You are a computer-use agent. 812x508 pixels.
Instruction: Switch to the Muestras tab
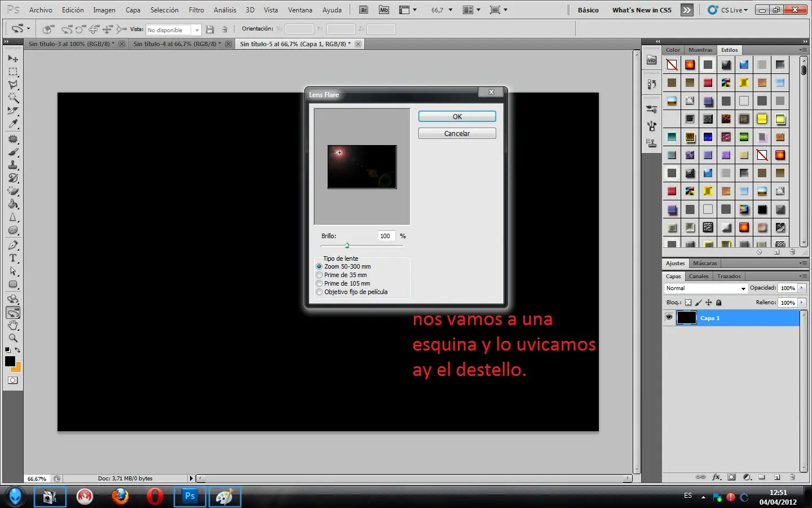click(x=700, y=50)
